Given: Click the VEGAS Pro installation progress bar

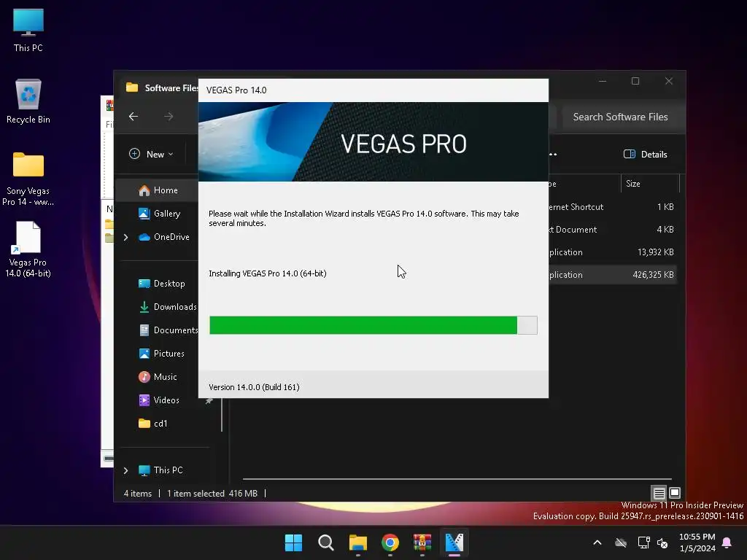Looking at the screenshot, I should tap(373, 325).
